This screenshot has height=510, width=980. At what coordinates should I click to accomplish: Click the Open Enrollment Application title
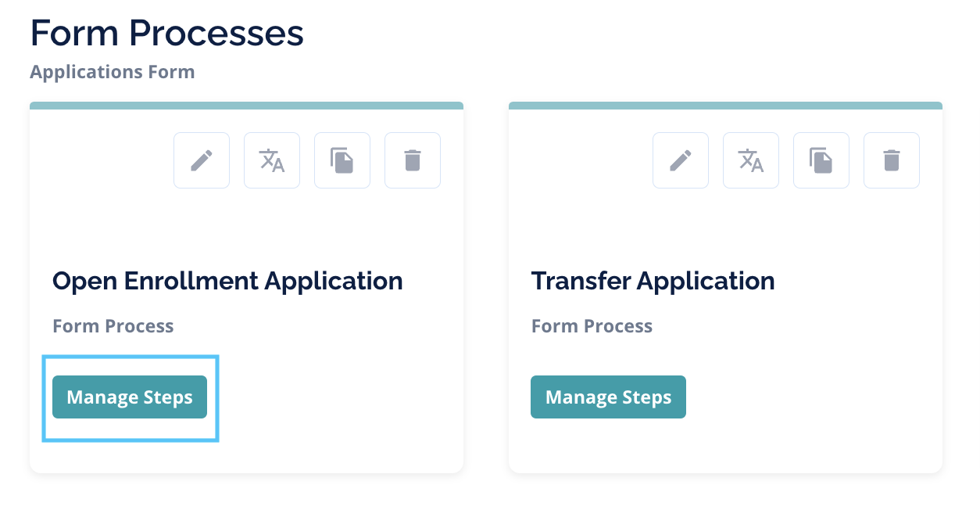[227, 281]
